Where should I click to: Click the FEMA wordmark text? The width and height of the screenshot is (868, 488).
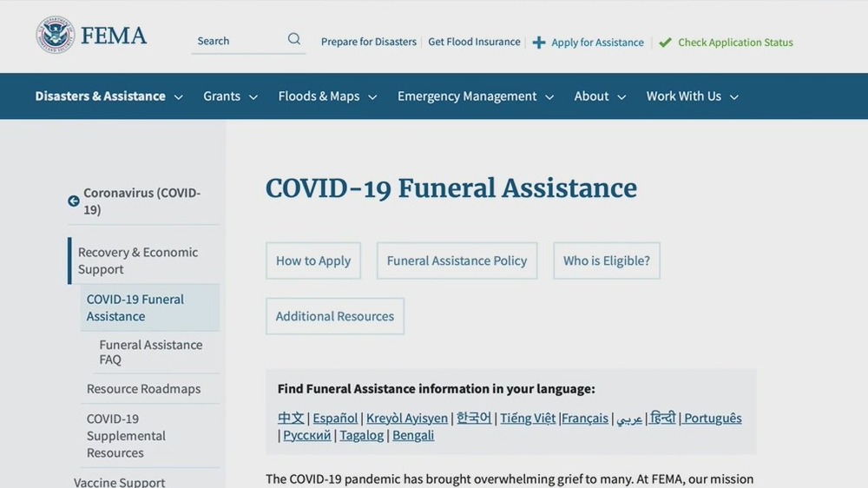[x=114, y=36]
